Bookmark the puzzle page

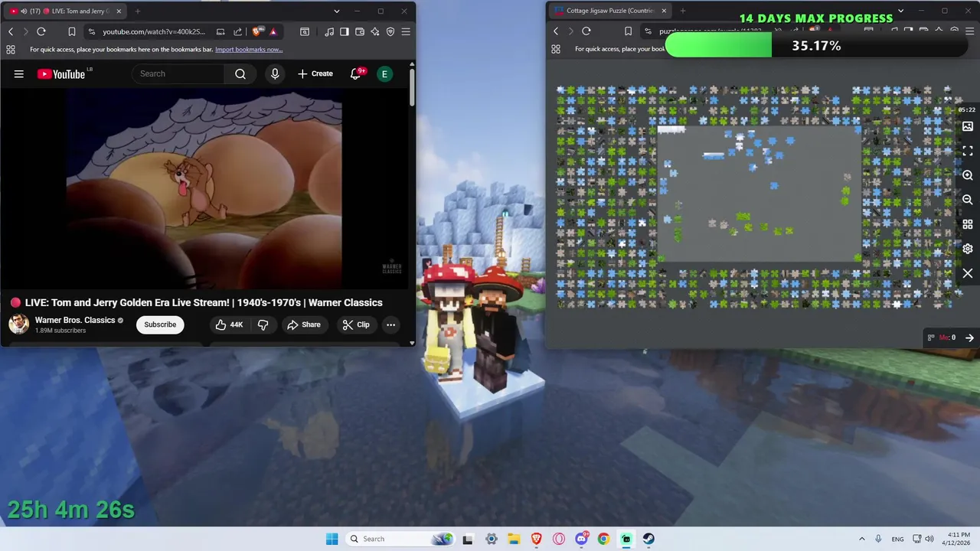click(628, 31)
